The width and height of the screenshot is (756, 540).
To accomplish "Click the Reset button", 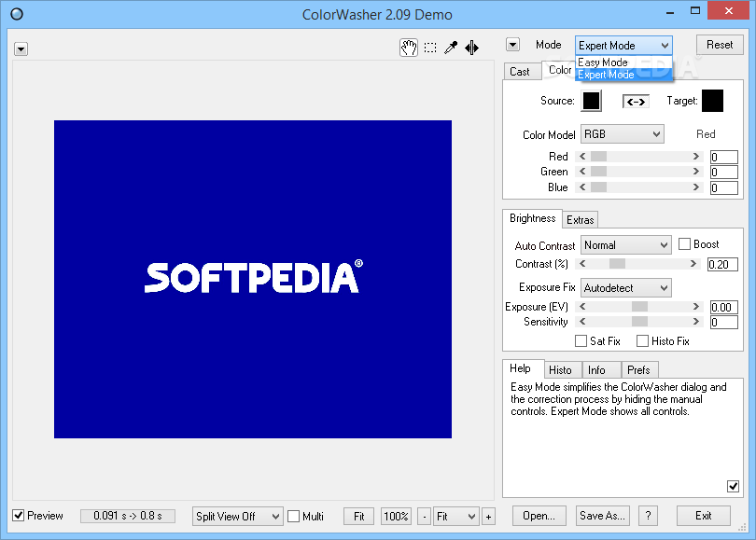I will point(720,45).
